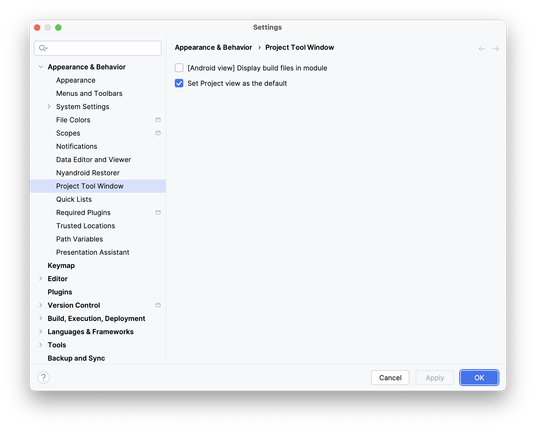Confirm settings with the OK button
536x430 pixels.
pos(479,377)
